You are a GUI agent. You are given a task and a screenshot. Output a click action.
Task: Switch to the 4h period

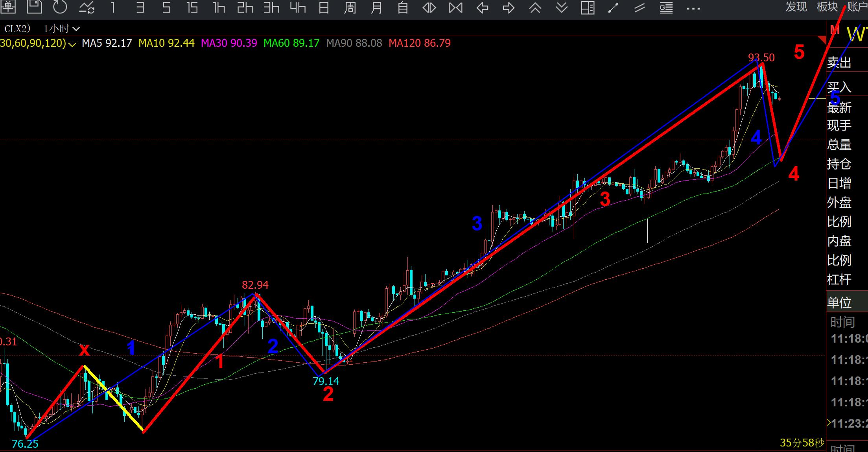[x=298, y=7]
